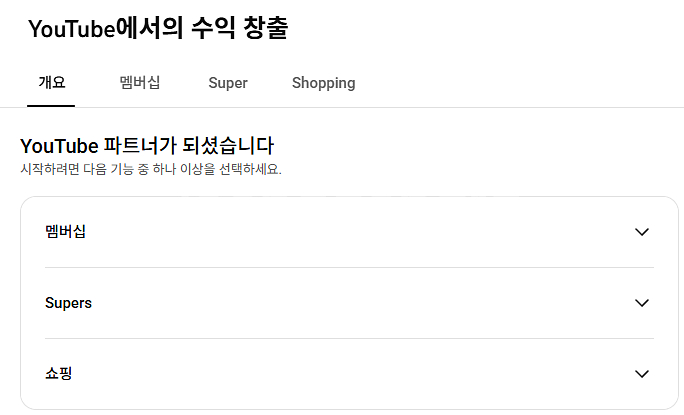Click the chevron arrow beside Supers
Image resolution: width=684 pixels, height=415 pixels.
point(642,303)
